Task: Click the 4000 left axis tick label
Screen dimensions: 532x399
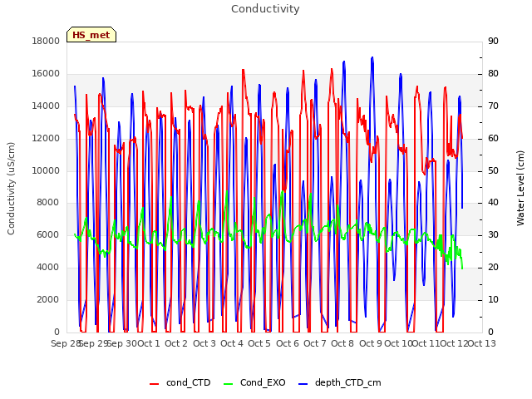Action: tap(47, 268)
